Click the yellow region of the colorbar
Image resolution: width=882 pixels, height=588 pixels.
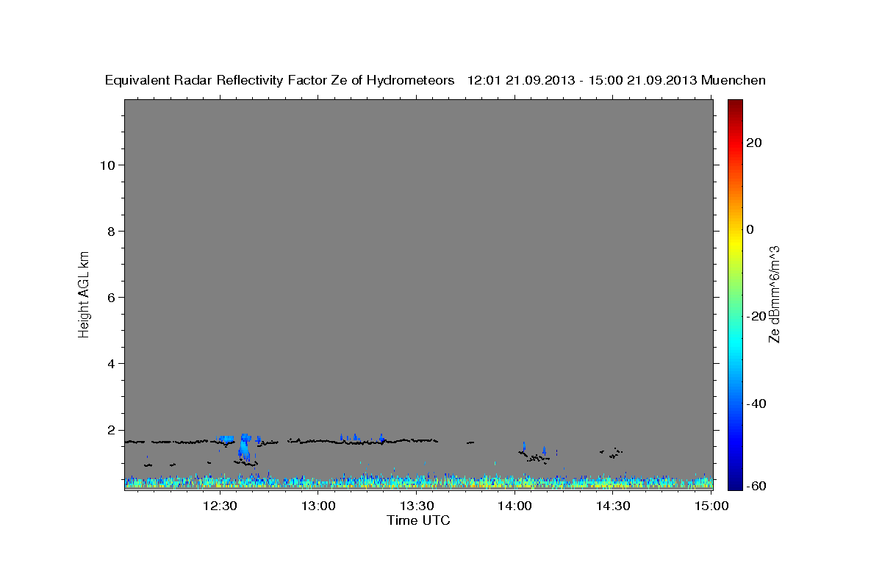click(x=735, y=243)
